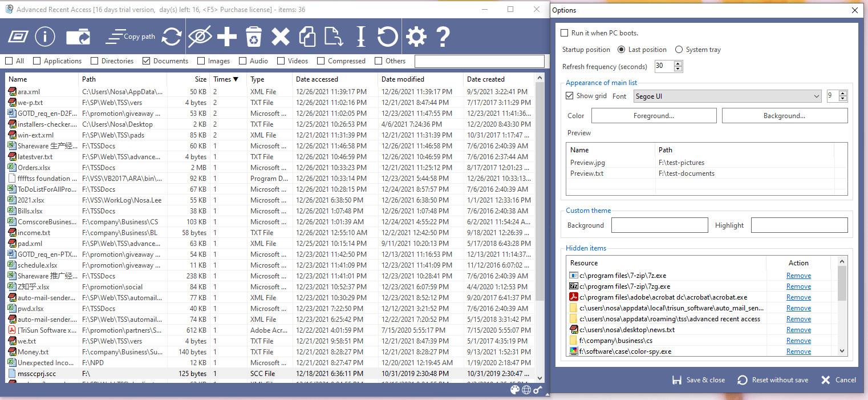Click the question mark help icon
The image size is (868, 400).
[x=443, y=37]
